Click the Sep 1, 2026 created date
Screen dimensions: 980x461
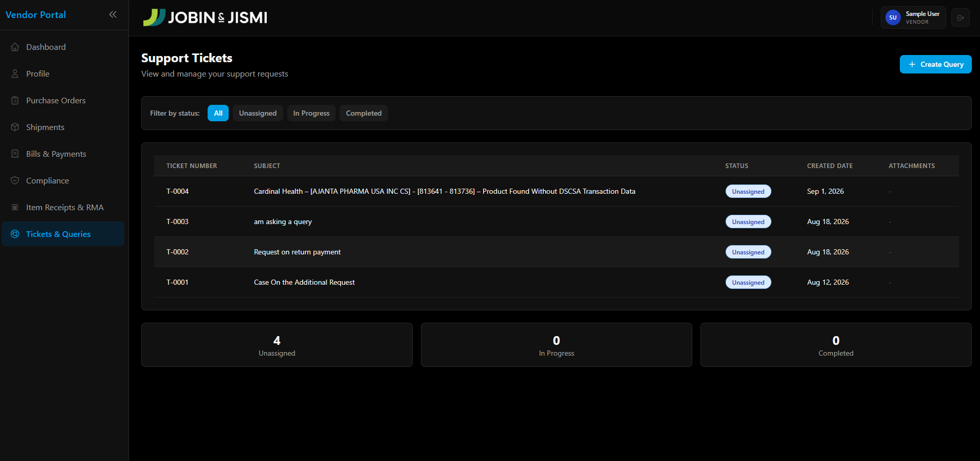825,191
